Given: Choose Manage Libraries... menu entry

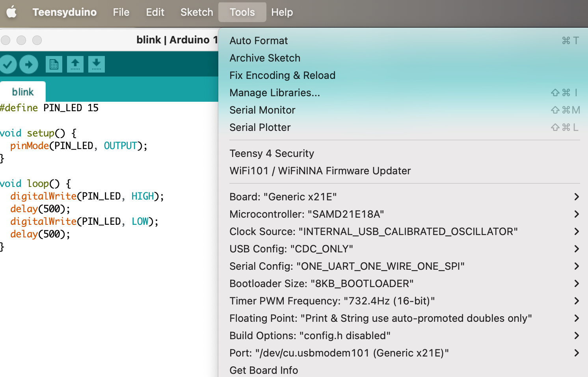Looking at the screenshot, I should [275, 93].
